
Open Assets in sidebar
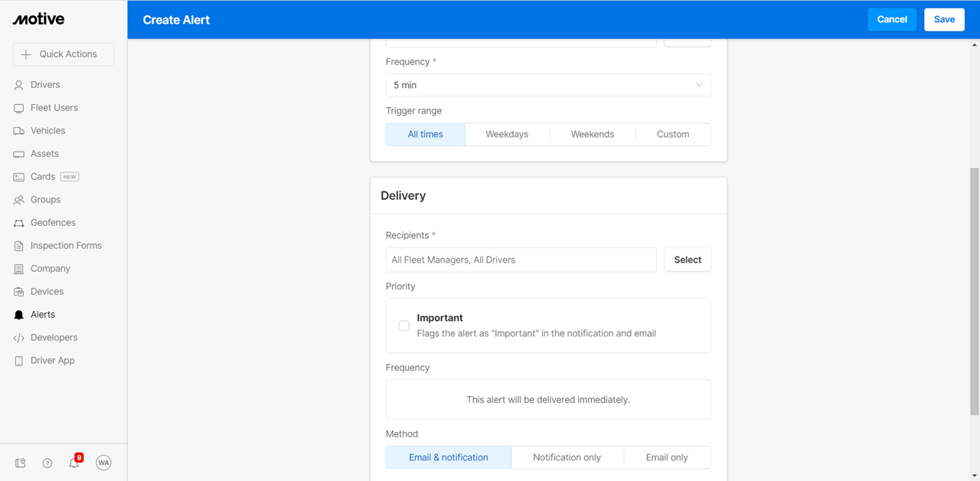pyautogui.click(x=44, y=154)
